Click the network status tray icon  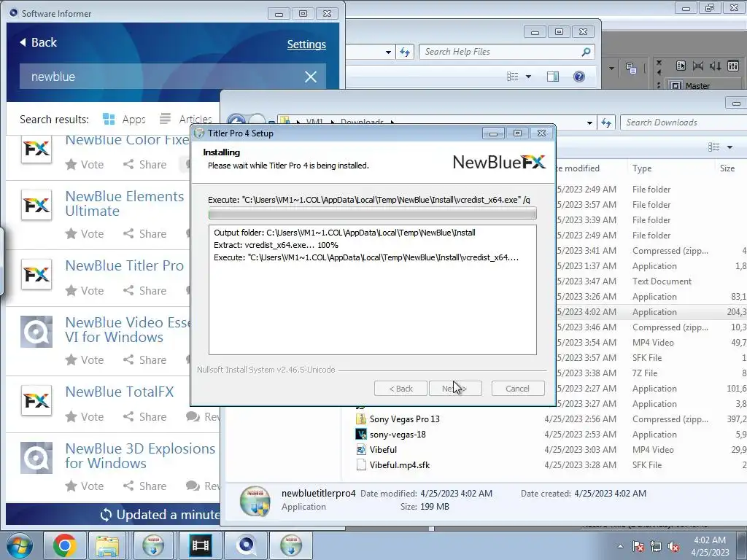click(x=656, y=547)
